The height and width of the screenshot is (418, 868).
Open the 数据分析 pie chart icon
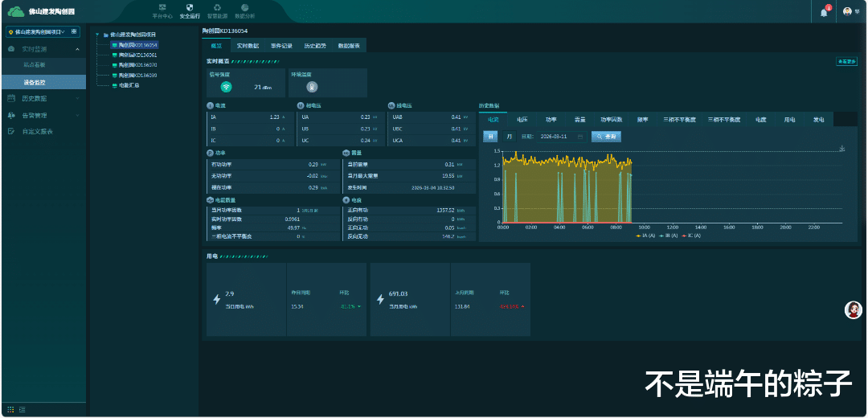(244, 7)
